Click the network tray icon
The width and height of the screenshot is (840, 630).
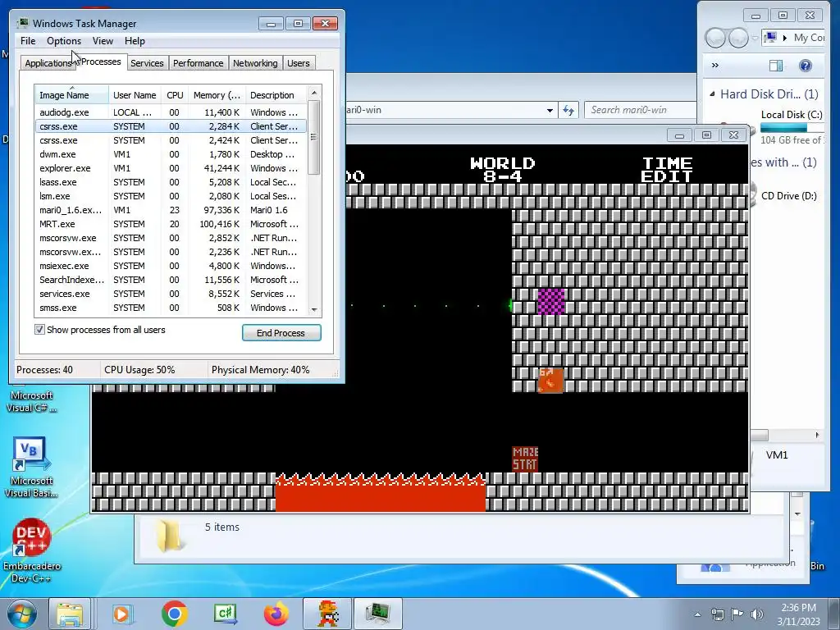718,614
